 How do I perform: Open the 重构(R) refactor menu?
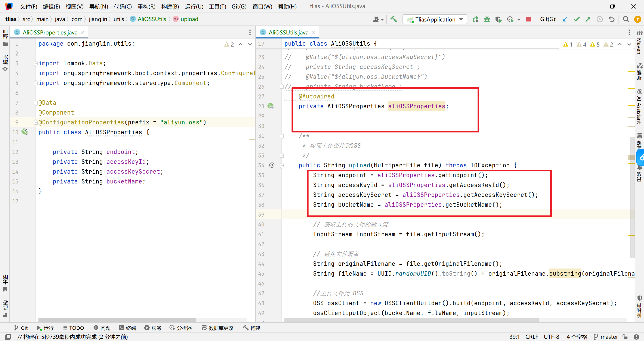click(146, 6)
